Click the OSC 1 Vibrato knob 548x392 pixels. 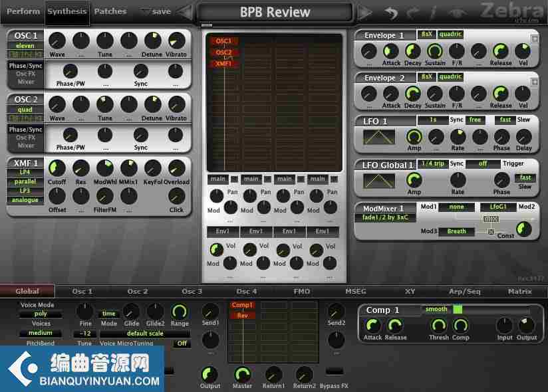[177, 40]
